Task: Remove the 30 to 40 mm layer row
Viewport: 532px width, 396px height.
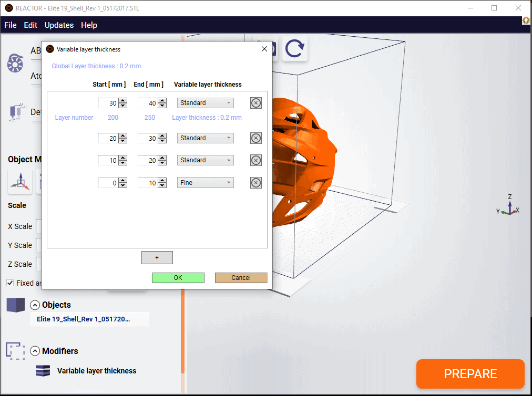Action: point(256,103)
